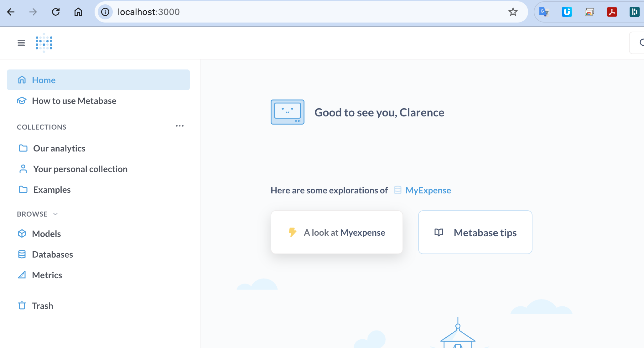Click the database icon next to MyExpense
Screen dimensions: 644x348
(398, 190)
